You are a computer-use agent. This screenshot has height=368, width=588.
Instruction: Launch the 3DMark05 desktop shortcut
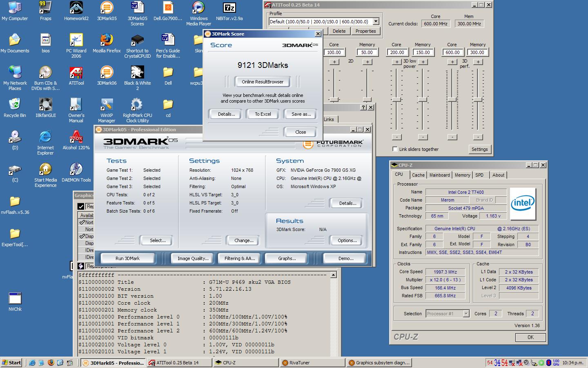coord(107,11)
